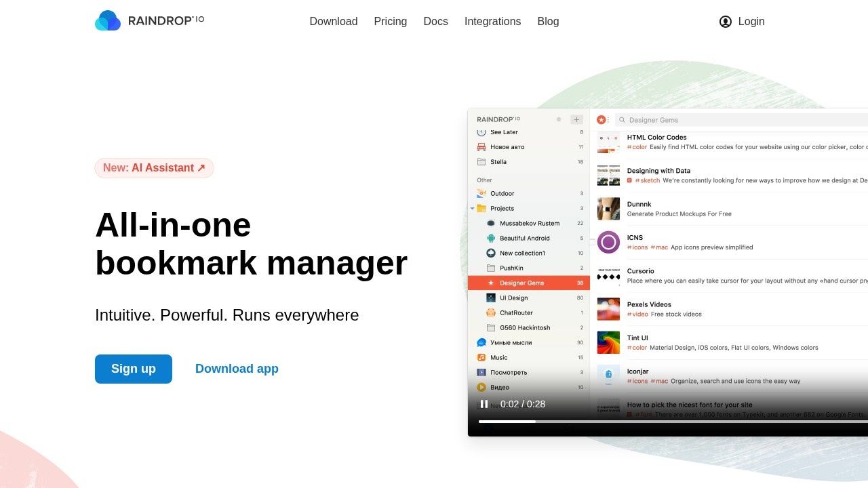Open the Dunnnk watch thumbnail
This screenshot has width=868, height=488.
pyautogui.click(x=608, y=209)
